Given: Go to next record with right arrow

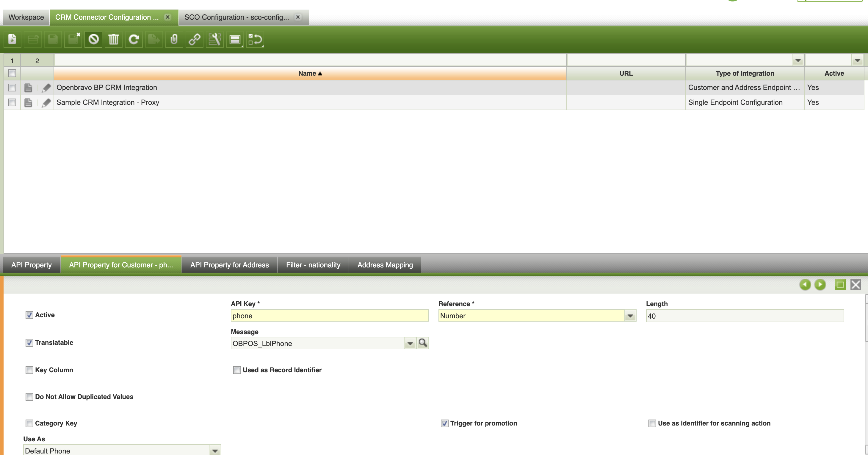Looking at the screenshot, I should click(820, 285).
